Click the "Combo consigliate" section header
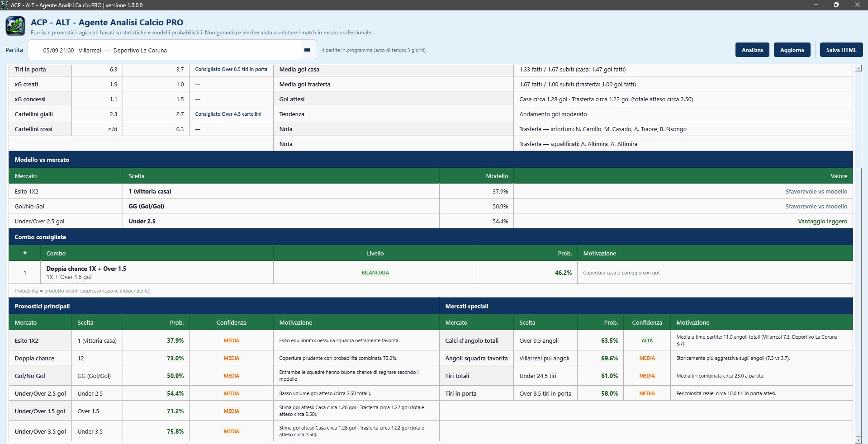This screenshot has height=444, width=868. (x=431, y=237)
